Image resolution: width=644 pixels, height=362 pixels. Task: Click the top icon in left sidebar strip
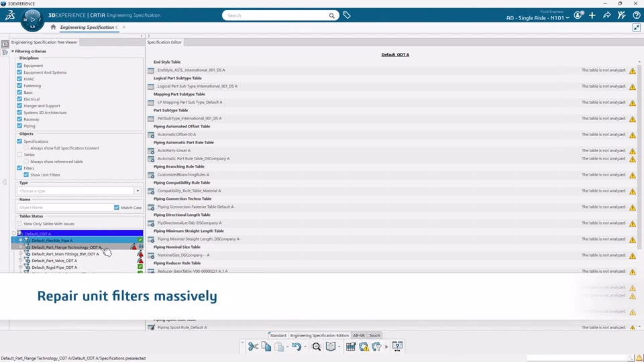5,44
